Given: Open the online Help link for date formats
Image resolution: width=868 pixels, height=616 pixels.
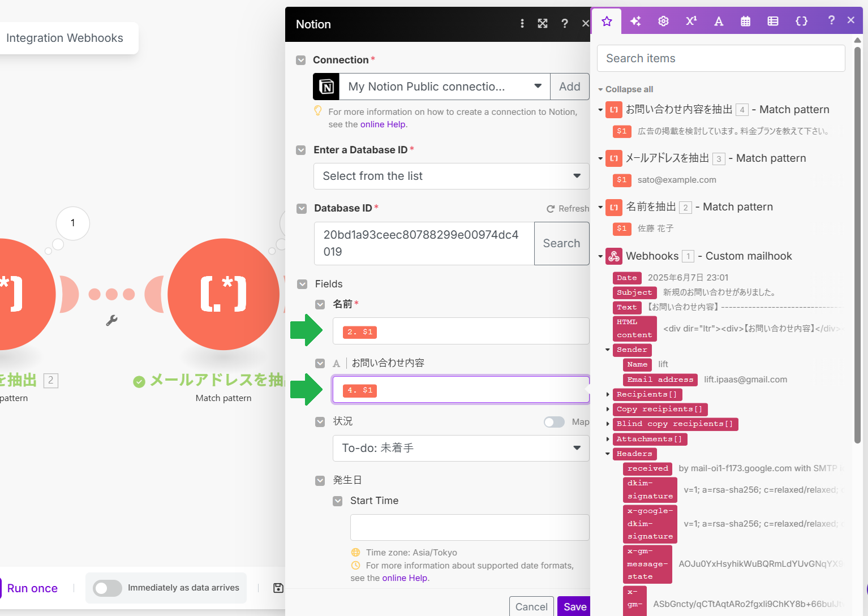Looking at the screenshot, I should pyautogui.click(x=406, y=578).
